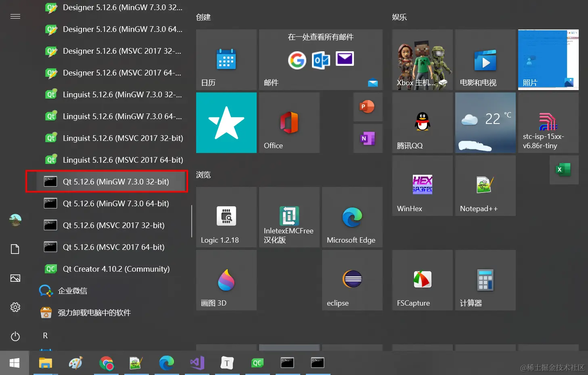Open the OneNote small tile
The image size is (588, 375).
tap(368, 138)
